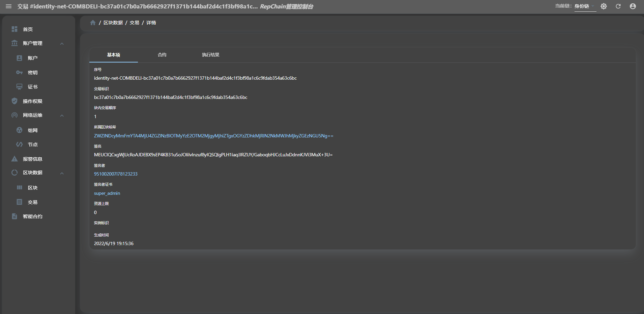Click the 块内交易顺序 value 1
Viewport: 644px width, 314px height.
(95, 116)
